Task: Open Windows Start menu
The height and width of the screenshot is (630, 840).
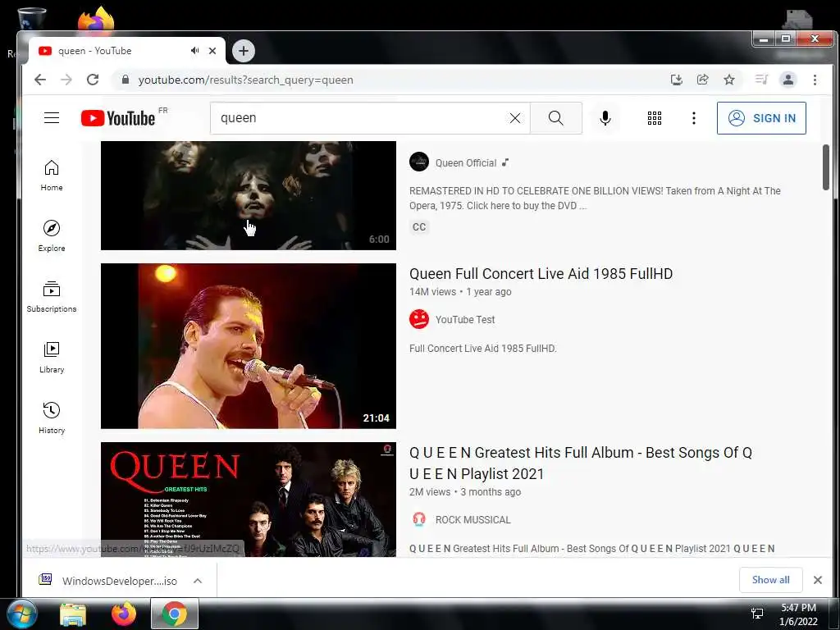Action: click(x=21, y=614)
